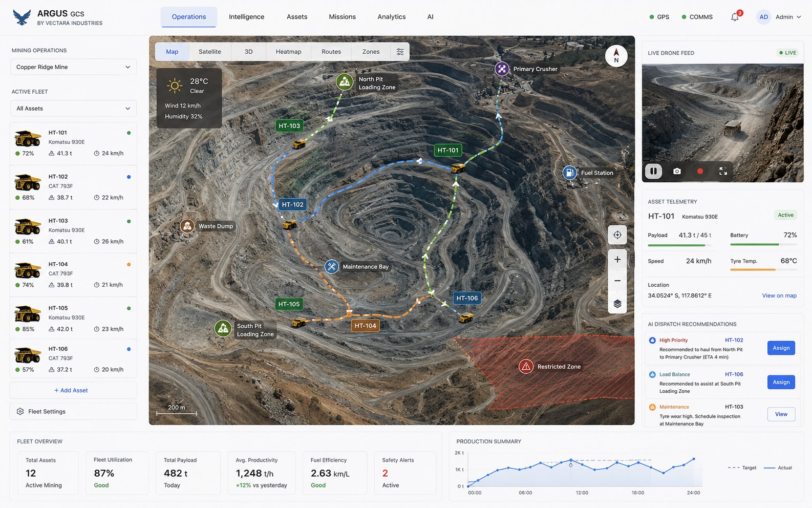
Task: Select the Waste Dump marker icon
Action: coord(187,226)
